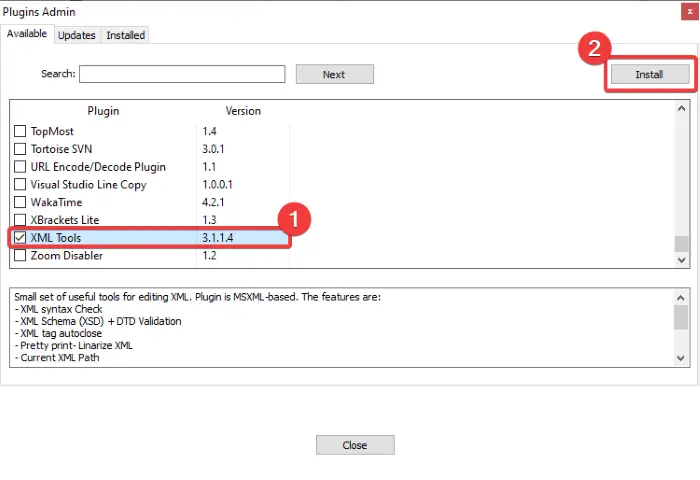Click the 'XML syntax Check' description line

pos(58,309)
